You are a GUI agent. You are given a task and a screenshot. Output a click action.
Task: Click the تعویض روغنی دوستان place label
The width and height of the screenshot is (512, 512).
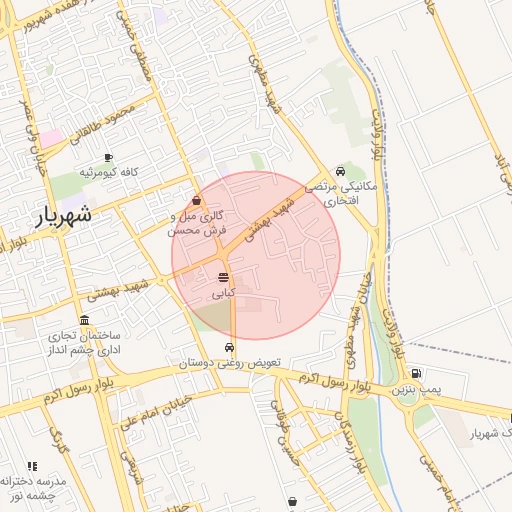[x=230, y=363]
